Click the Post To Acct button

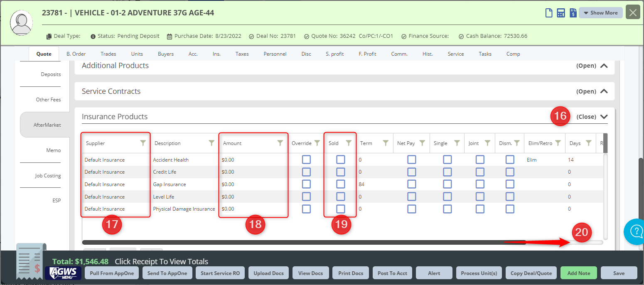pos(392,273)
